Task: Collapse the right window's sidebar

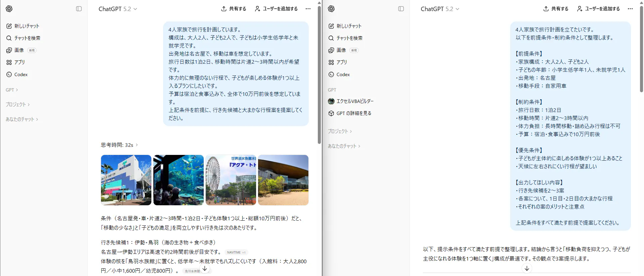Action: coord(401,9)
